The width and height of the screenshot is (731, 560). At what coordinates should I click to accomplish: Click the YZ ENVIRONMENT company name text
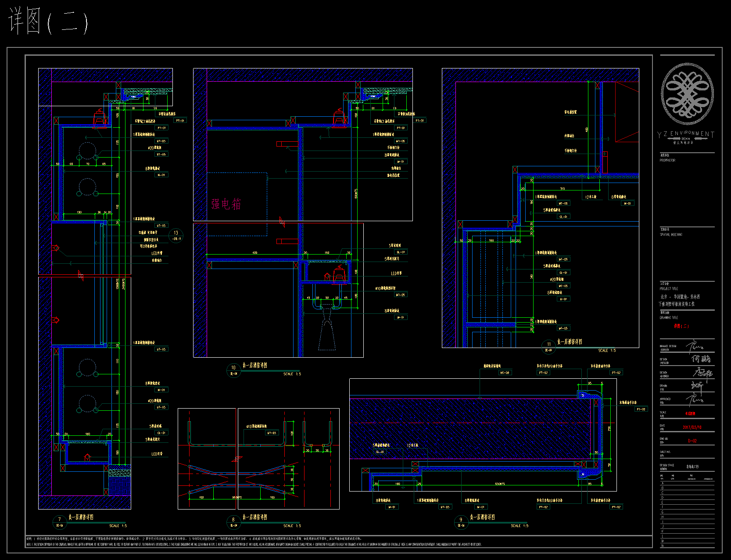tap(686, 134)
